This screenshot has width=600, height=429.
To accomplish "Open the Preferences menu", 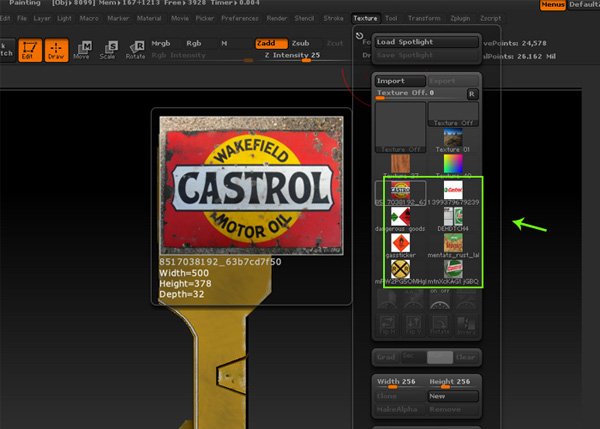I will click(x=240, y=18).
